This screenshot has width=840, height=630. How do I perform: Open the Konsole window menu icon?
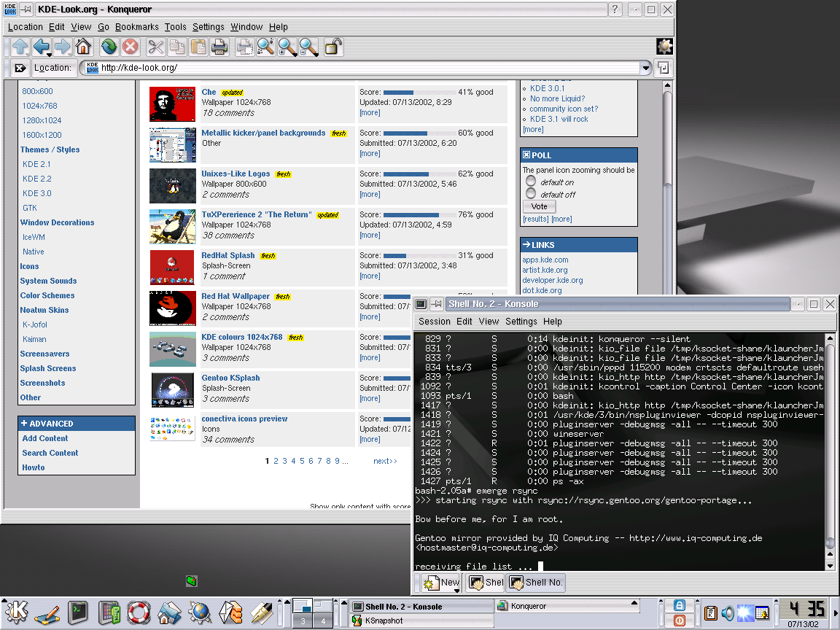click(421, 304)
